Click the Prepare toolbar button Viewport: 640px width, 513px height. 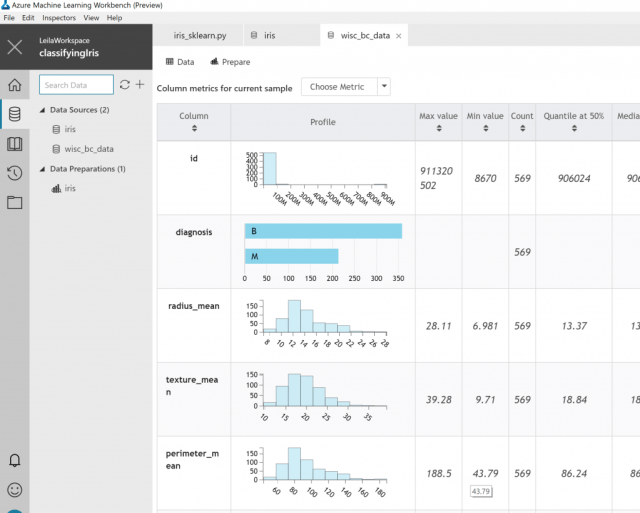click(x=230, y=62)
